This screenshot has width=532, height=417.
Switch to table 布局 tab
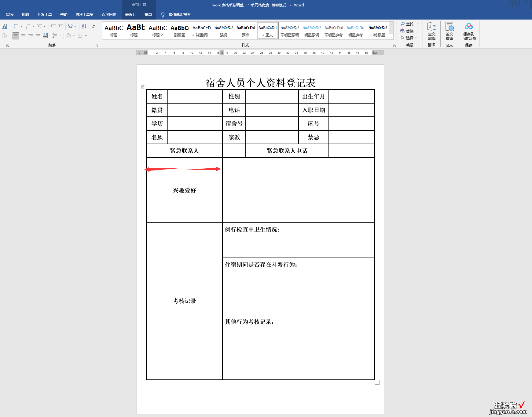tap(148, 14)
